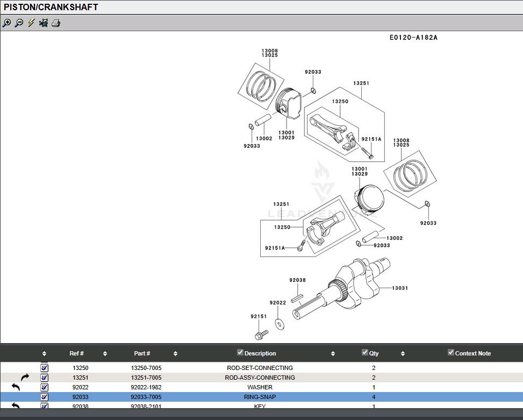Image resolution: width=523 pixels, height=420 pixels.
Task: Sort by Part # using sort arrows
Action: [176, 354]
